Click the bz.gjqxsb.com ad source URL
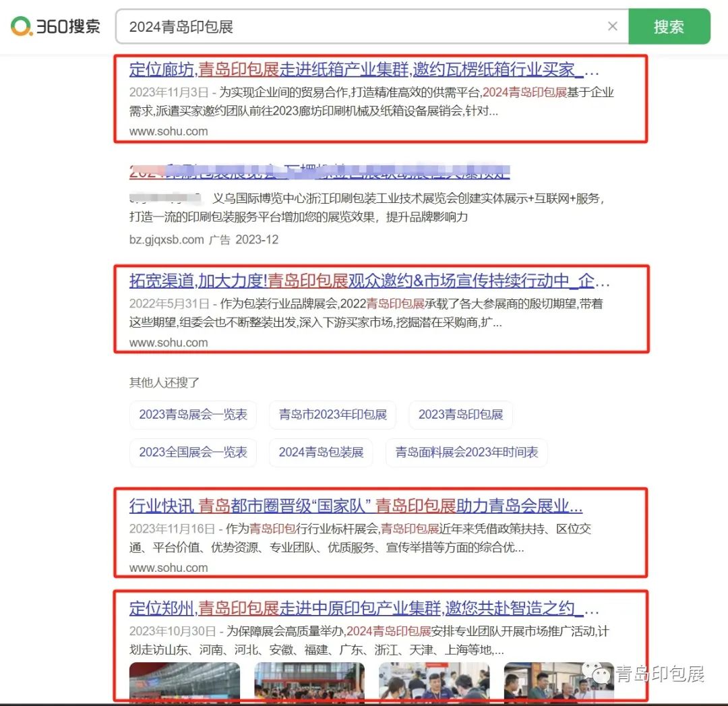 pyautogui.click(x=166, y=239)
